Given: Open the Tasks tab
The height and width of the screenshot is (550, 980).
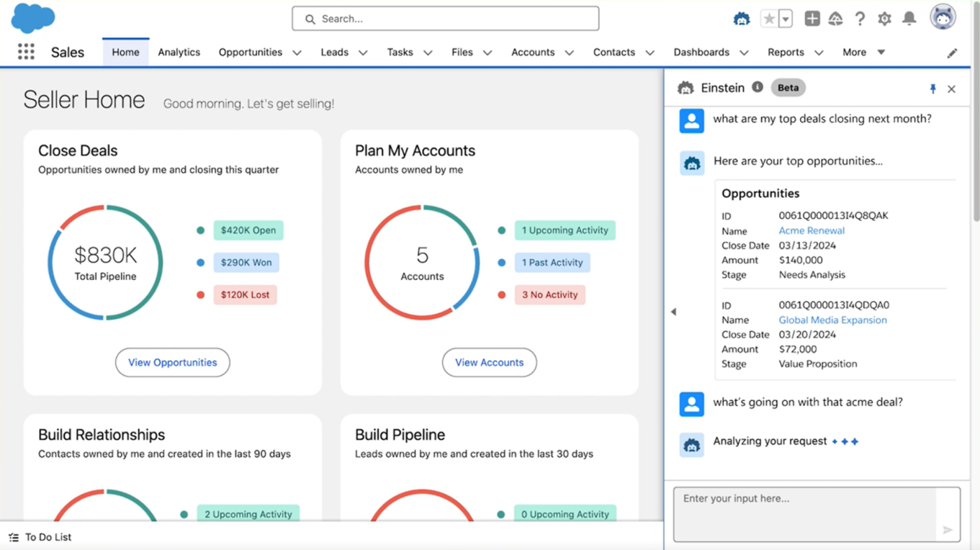Looking at the screenshot, I should click(x=400, y=52).
